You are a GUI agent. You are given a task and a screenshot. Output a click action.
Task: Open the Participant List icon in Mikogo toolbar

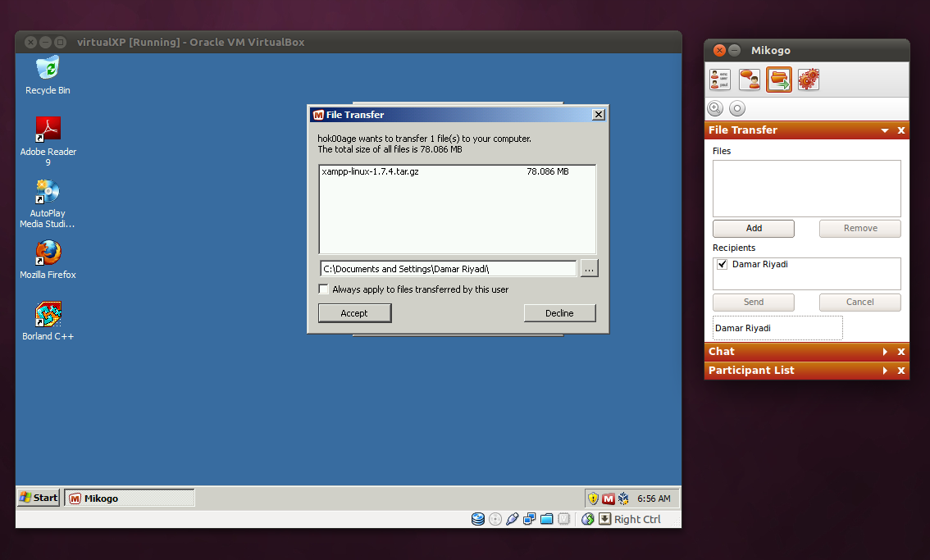(x=720, y=79)
